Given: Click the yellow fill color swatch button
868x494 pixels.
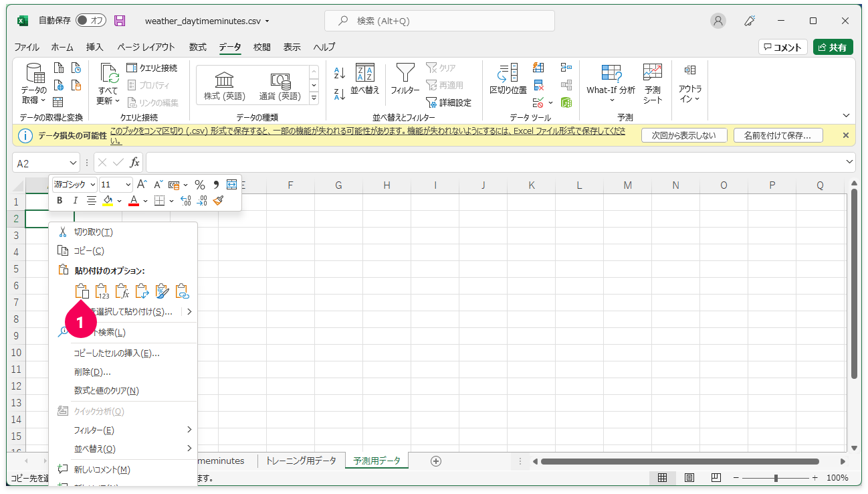Looking at the screenshot, I should (108, 201).
